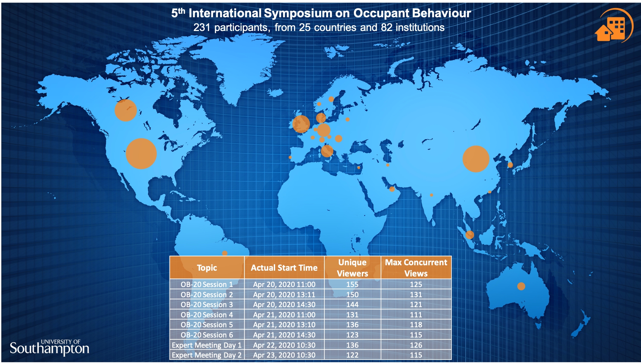Viewport: 641px width, 364px height.
Task: Select the Topic column header
Action: tap(207, 267)
